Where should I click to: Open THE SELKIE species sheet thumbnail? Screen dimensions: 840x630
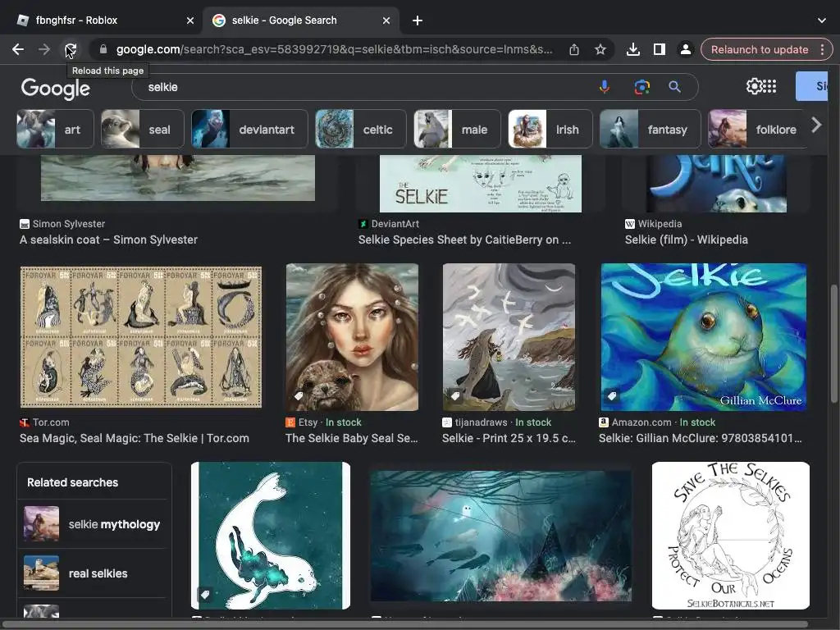481,184
